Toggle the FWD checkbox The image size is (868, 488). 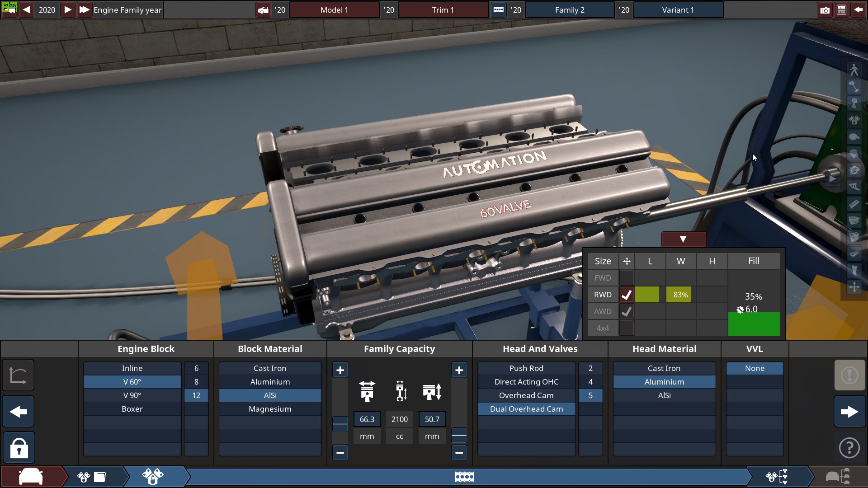(x=626, y=277)
